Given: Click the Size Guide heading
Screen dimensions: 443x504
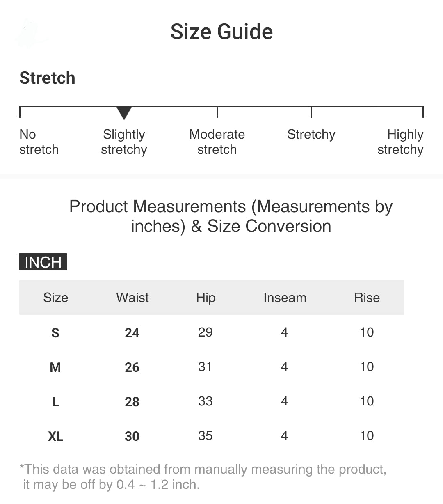Looking at the screenshot, I should tap(221, 32).
